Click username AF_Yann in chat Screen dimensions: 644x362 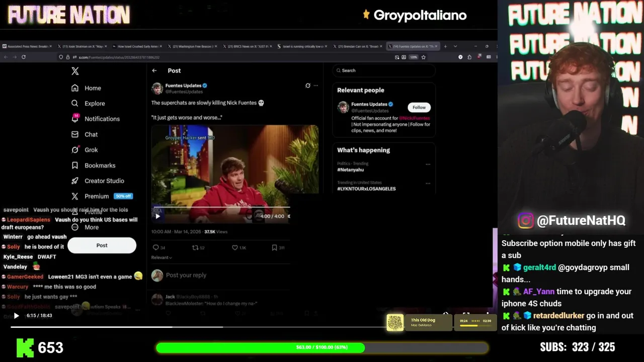(539, 292)
